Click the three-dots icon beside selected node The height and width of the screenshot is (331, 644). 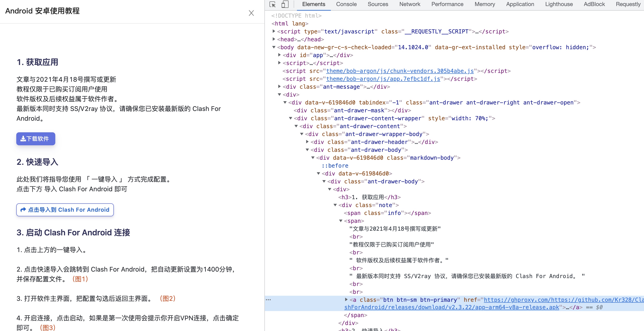point(268,299)
